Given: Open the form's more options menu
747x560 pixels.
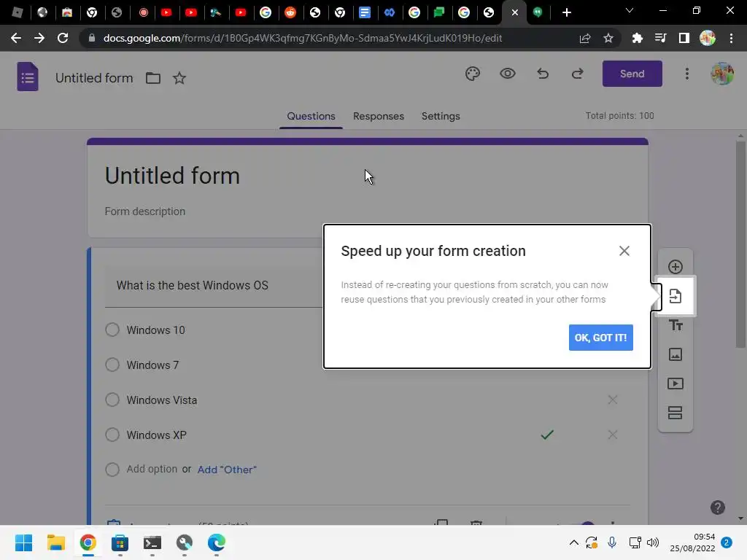Looking at the screenshot, I should tap(687, 74).
